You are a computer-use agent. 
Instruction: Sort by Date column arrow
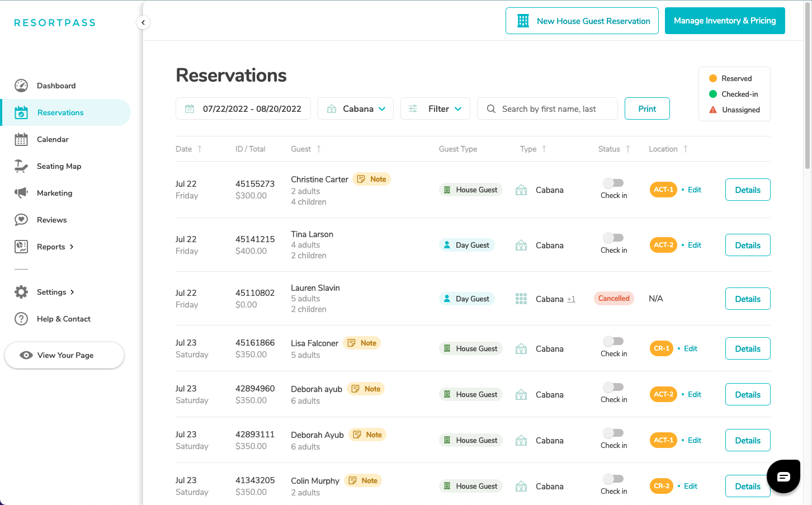coord(200,149)
